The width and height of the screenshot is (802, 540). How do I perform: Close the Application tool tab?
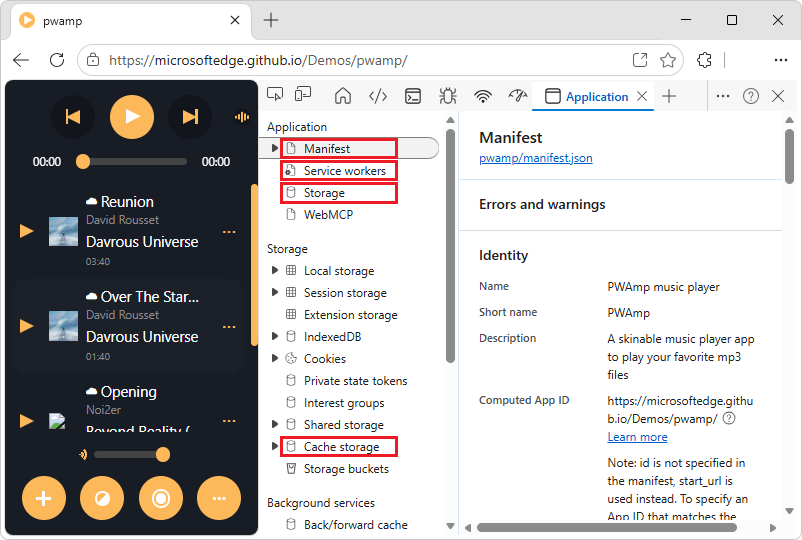click(642, 96)
